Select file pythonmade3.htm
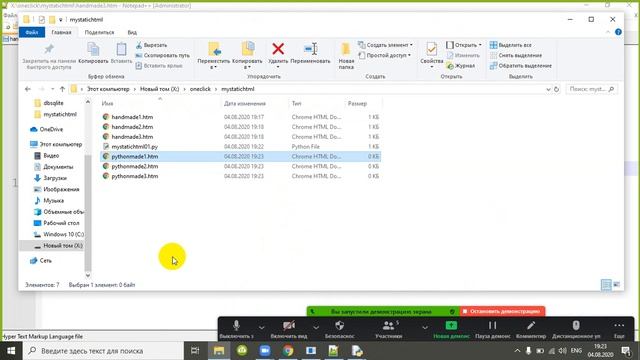 [135, 176]
